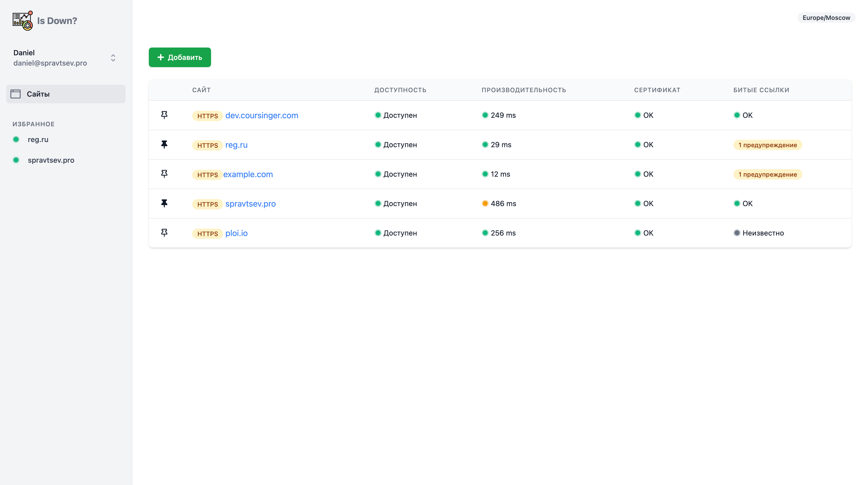Click orange performance dot for 486 ms
The image size is (868, 485).
[x=485, y=204]
